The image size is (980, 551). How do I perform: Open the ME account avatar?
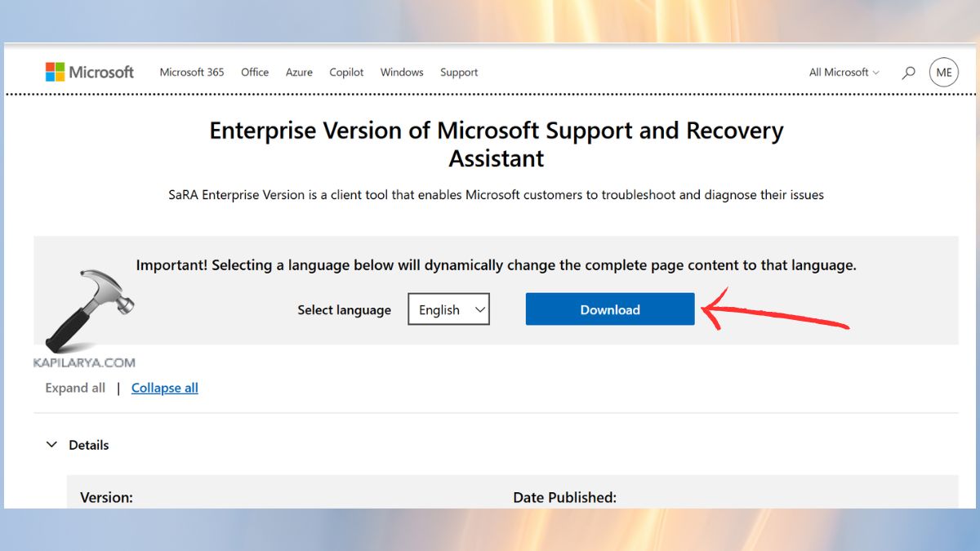pyautogui.click(x=944, y=72)
